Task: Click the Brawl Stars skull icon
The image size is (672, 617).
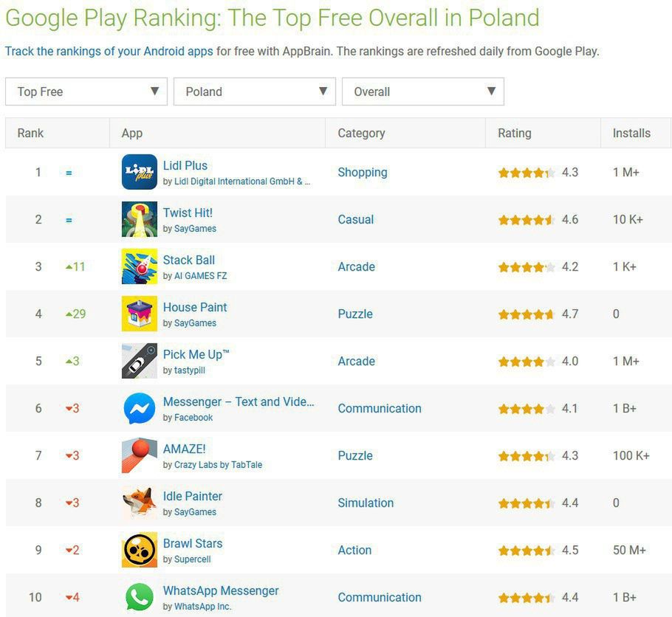Action: coord(139,550)
